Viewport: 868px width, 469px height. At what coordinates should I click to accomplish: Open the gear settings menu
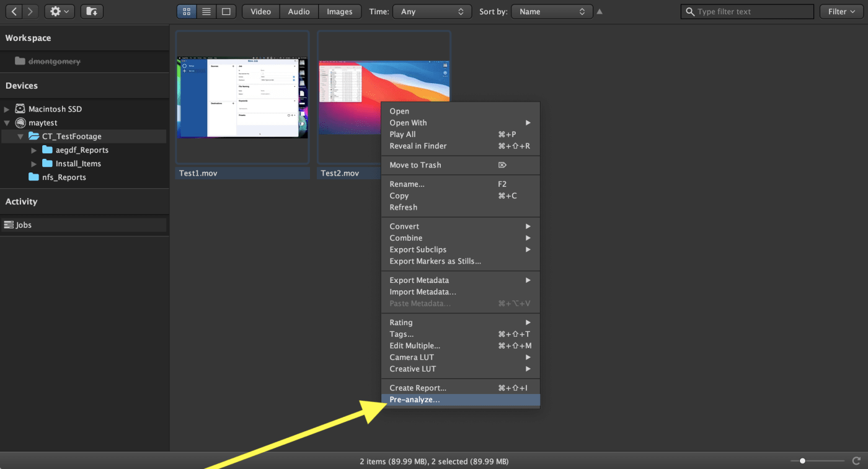click(x=60, y=12)
